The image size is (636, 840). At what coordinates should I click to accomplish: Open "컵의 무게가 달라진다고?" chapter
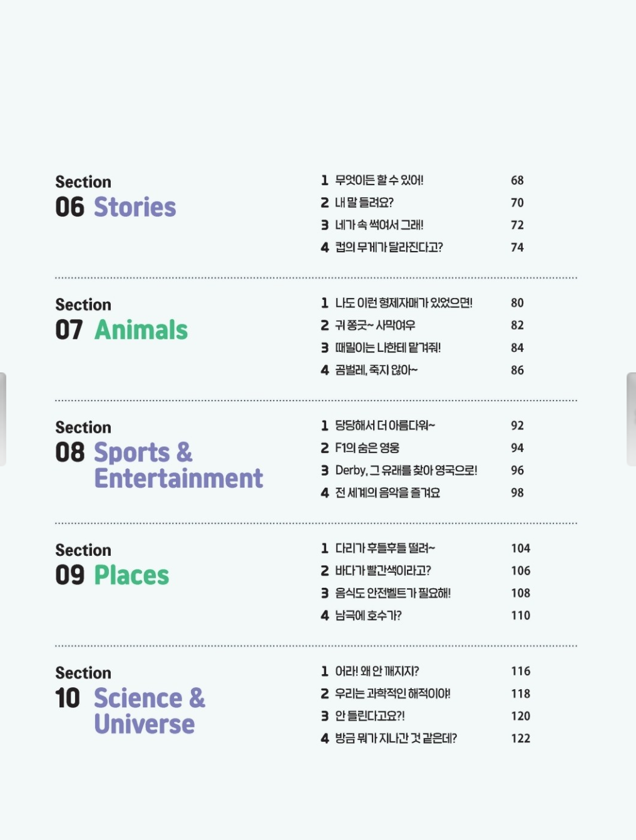coord(389,248)
